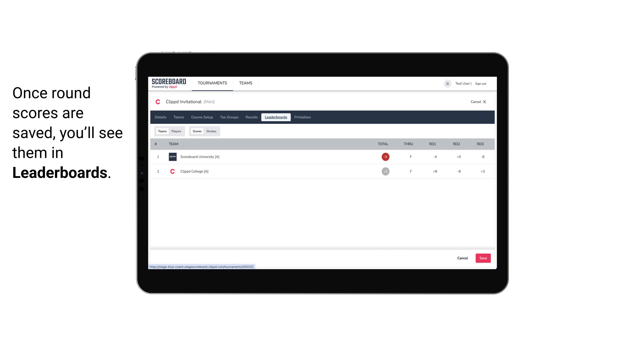Click the Save button
Image resolution: width=644 pixels, height=346 pixels.
click(x=483, y=258)
